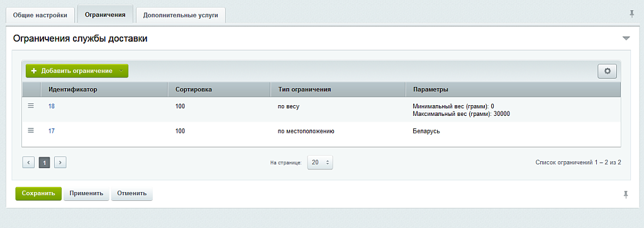Open row menu for restriction 18
The height and width of the screenshot is (228, 644).
(x=31, y=106)
